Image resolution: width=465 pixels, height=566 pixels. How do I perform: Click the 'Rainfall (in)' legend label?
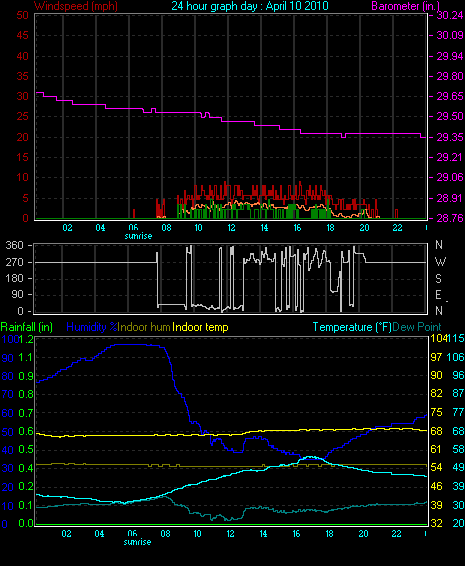click(27, 327)
